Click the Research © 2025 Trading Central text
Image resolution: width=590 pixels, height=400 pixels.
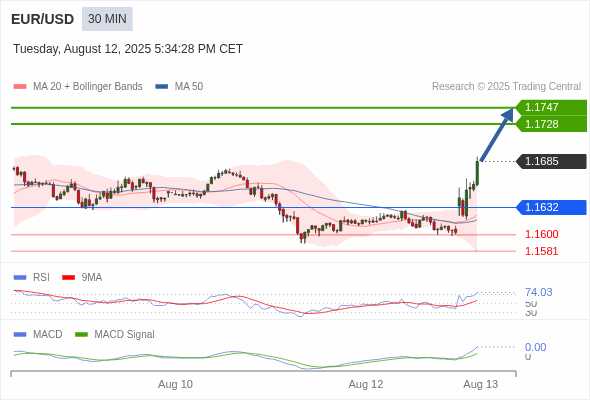coord(506,87)
